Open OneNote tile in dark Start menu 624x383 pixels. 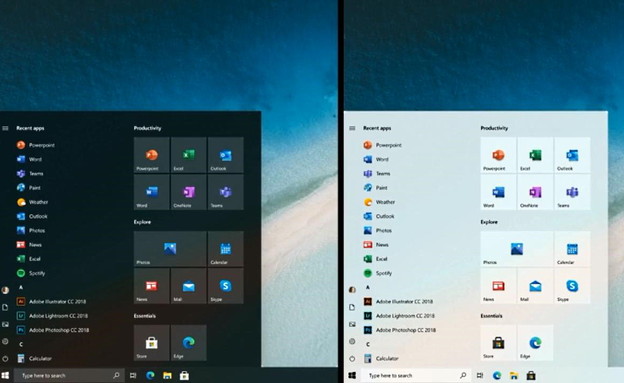click(x=189, y=192)
